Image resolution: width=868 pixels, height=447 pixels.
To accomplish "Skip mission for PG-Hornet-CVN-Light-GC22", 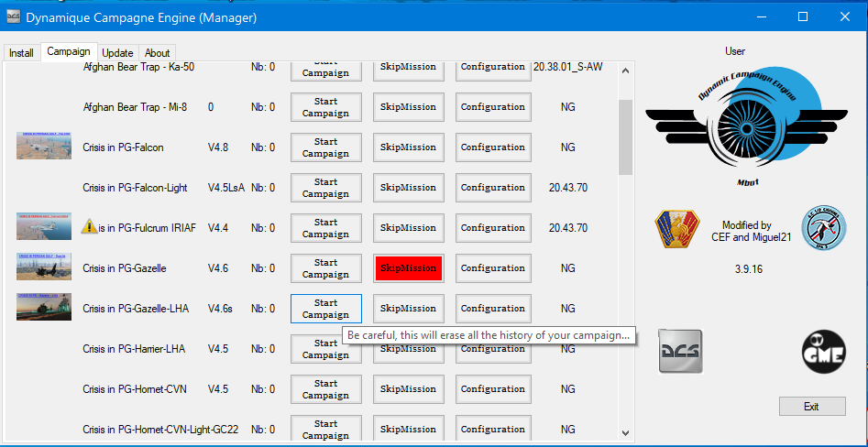I will click(x=409, y=429).
